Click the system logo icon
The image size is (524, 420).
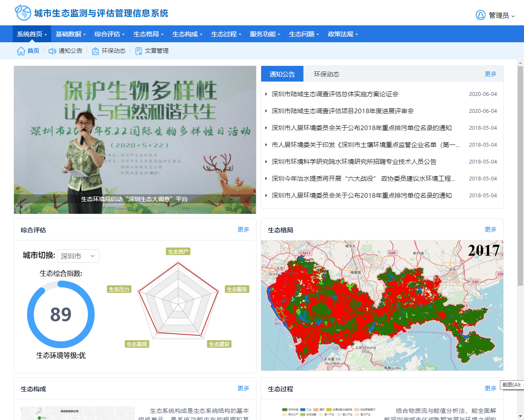click(23, 13)
